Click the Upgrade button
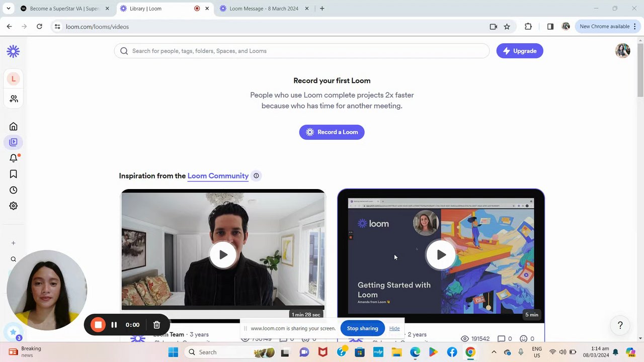Screen dimensions: 644x362 point(520,51)
